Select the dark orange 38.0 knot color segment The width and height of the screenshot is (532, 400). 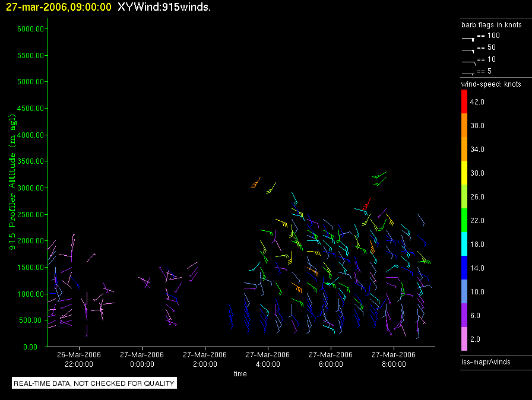[464, 125]
